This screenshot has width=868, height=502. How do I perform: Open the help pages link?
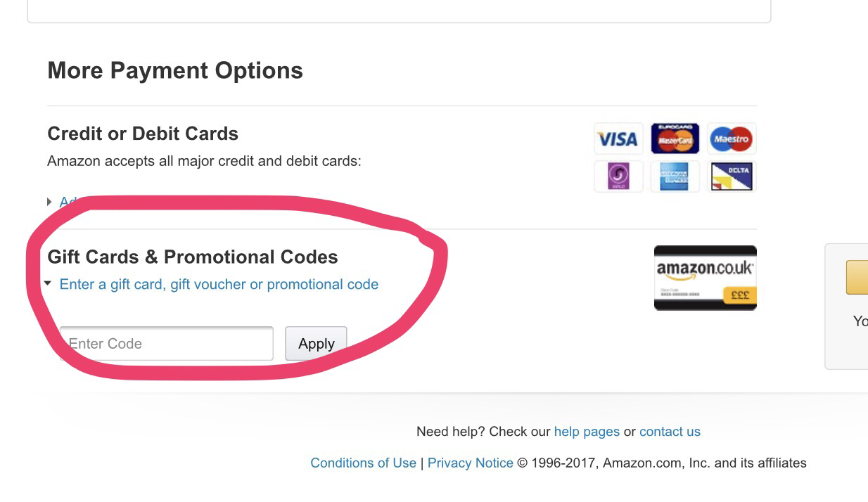(587, 432)
